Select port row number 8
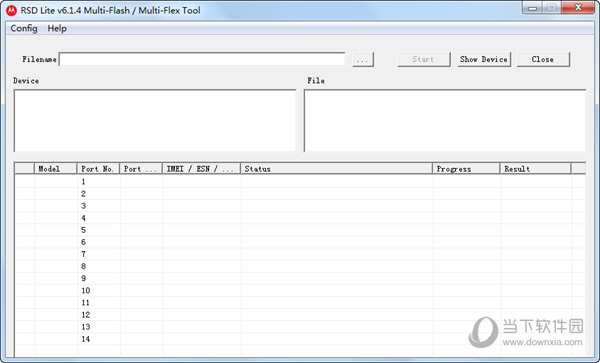Image resolution: width=600 pixels, height=363 pixels. tap(300, 266)
